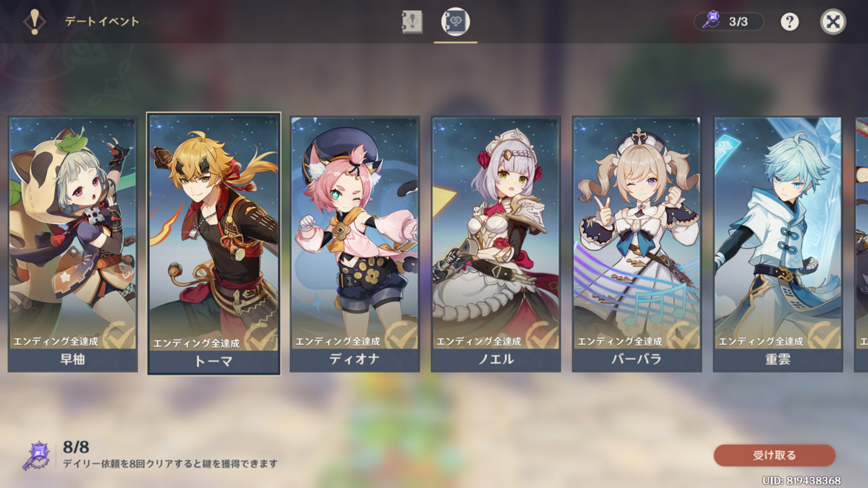Click the purple key icon beside 8/8
The width and height of the screenshot is (868, 488).
[36, 456]
